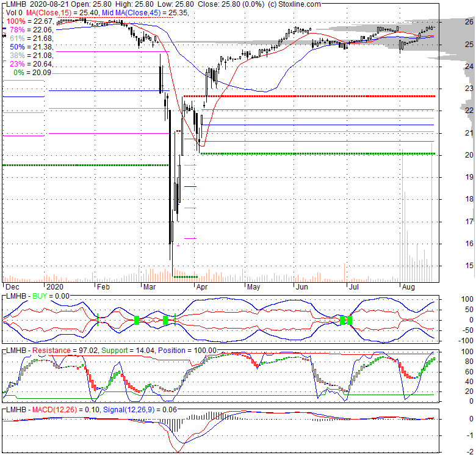Click the Low: 25.80 value
This screenshot has height=455, width=476.
[x=176, y=4]
